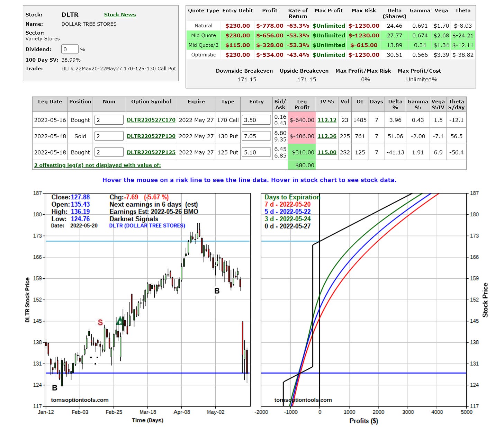Click the Upside Breakeven header
The image size is (504, 430).
click(304, 71)
